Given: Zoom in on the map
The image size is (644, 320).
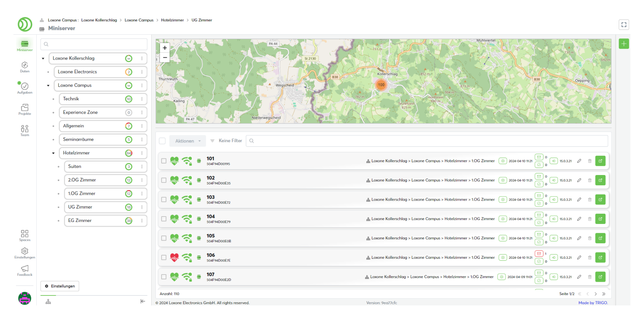Looking at the screenshot, I should [165, 48].
